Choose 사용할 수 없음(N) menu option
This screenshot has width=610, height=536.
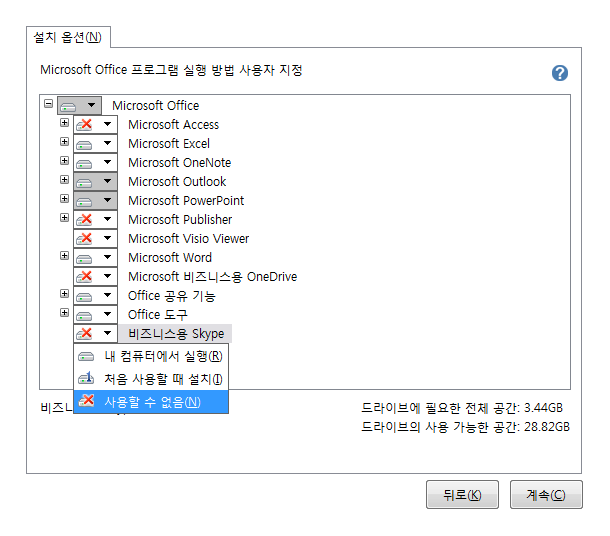pyautogui.click(x=151, y=402)
